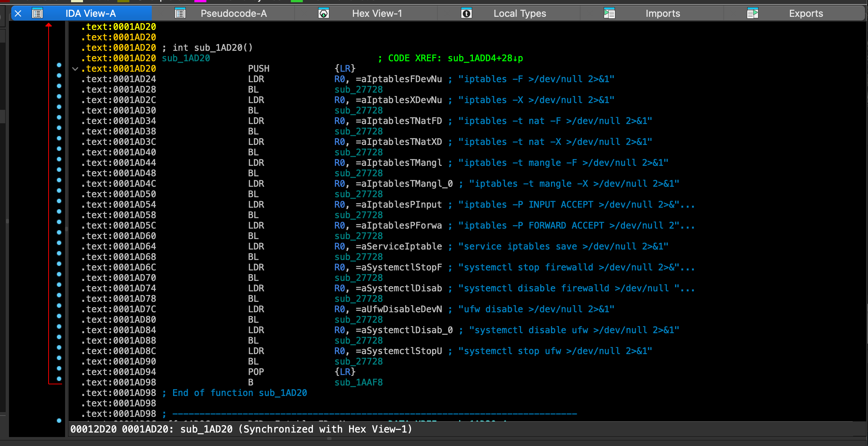Click the aSystemctlStopF operand
This screenshot has height=446, width=868.
(x=401, y=267)
